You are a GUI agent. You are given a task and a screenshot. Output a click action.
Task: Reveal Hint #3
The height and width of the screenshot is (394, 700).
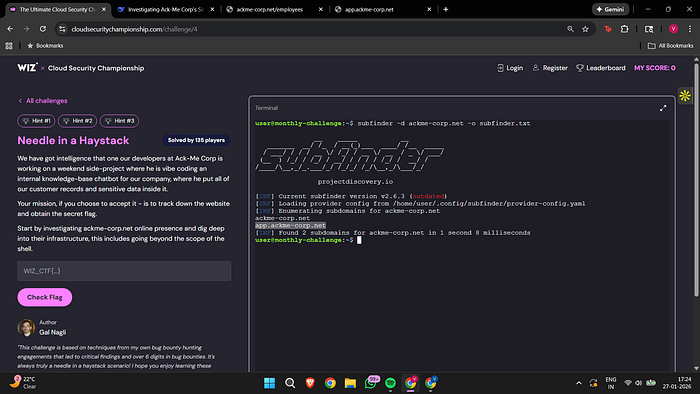pos(119,121)
